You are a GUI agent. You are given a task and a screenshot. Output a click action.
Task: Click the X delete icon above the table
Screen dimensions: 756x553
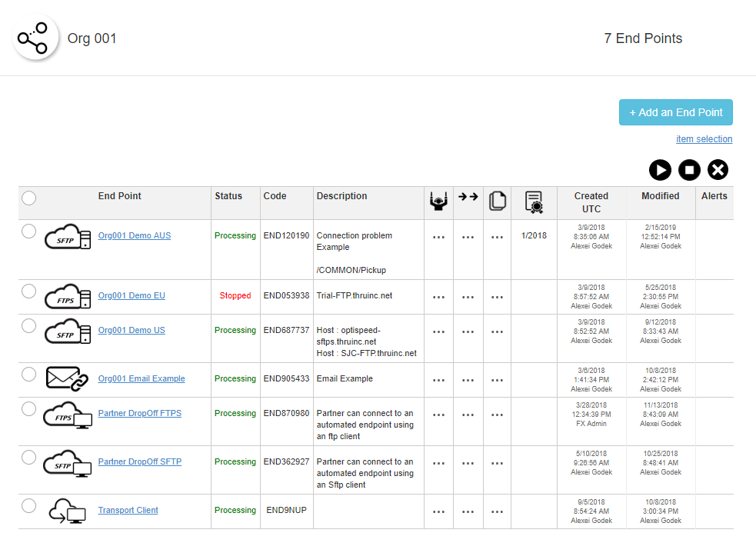coord(718,170)
